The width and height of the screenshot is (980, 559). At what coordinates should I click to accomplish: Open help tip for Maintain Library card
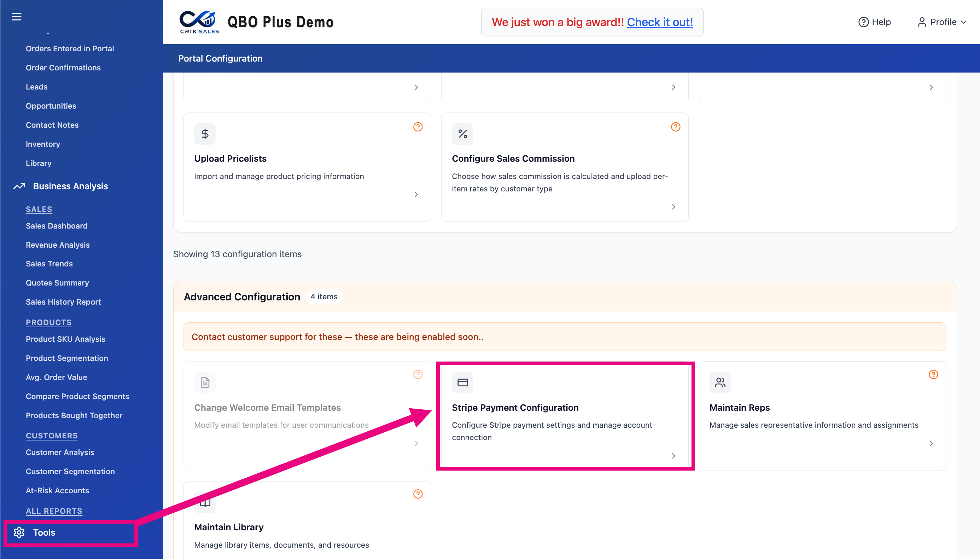(x=418, y=494)
